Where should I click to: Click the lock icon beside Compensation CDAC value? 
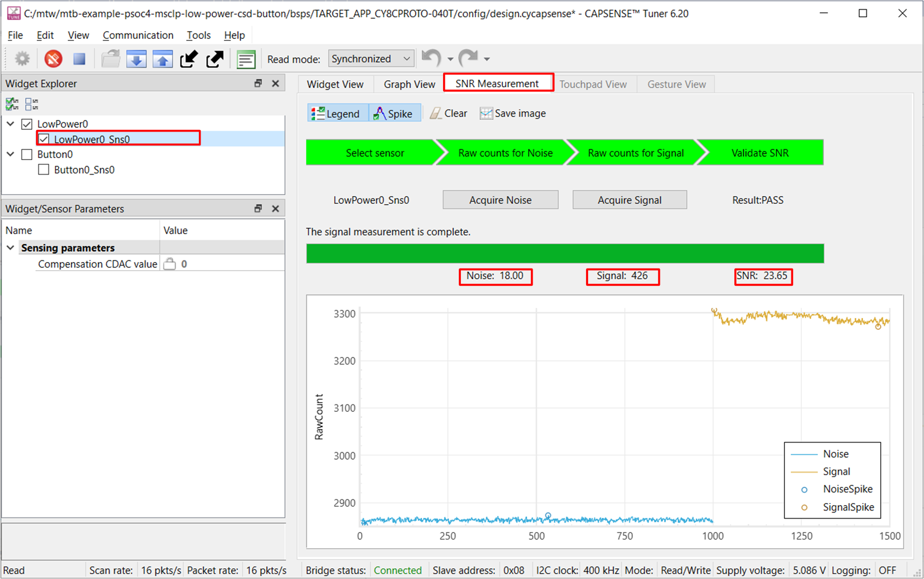pyautogui.click(x=170, y=264)
